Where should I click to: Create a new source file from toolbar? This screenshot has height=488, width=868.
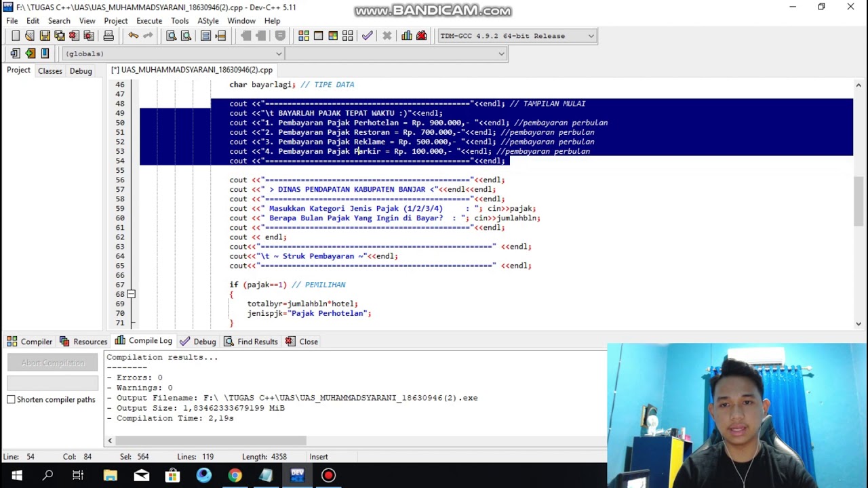[x=16, y=36]
